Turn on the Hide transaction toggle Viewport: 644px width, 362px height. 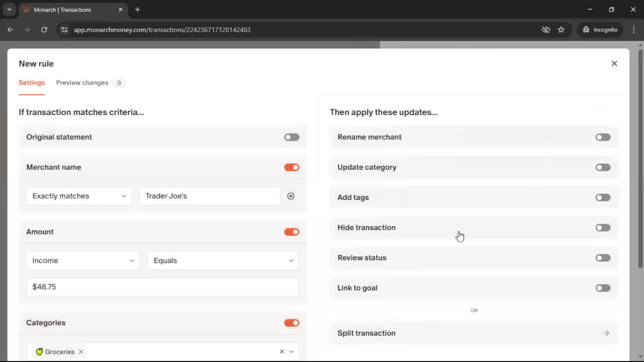pyautogui.click(x=603, y=228)
